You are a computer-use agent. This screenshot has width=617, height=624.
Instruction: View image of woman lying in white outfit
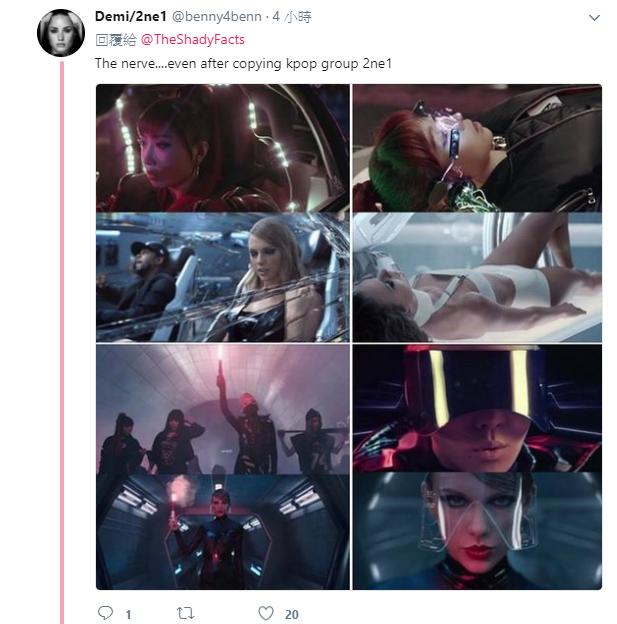tap(477, 278)
